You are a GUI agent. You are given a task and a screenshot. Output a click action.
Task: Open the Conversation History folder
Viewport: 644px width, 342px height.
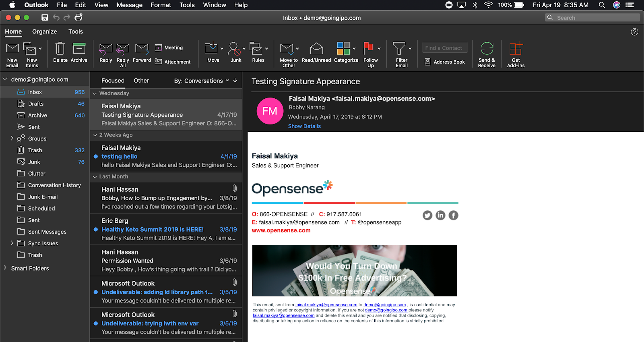click(x=45, y=185)
